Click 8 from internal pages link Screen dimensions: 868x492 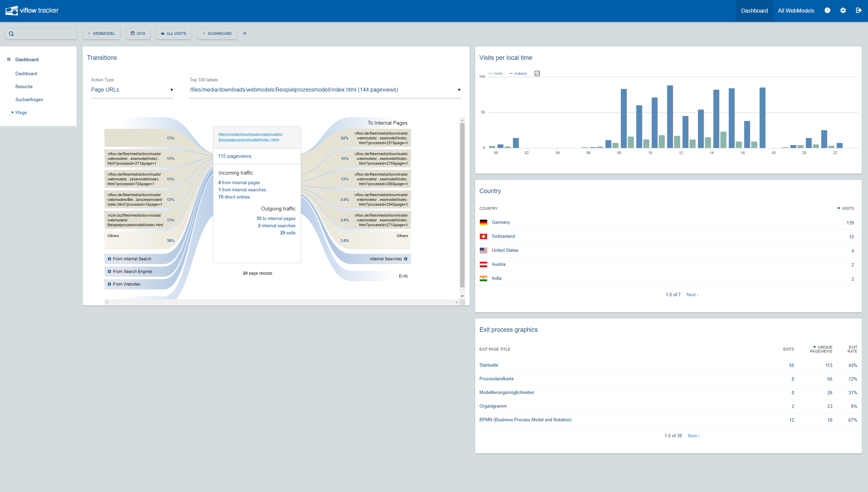pyautogui.click(x=239, y=183)
